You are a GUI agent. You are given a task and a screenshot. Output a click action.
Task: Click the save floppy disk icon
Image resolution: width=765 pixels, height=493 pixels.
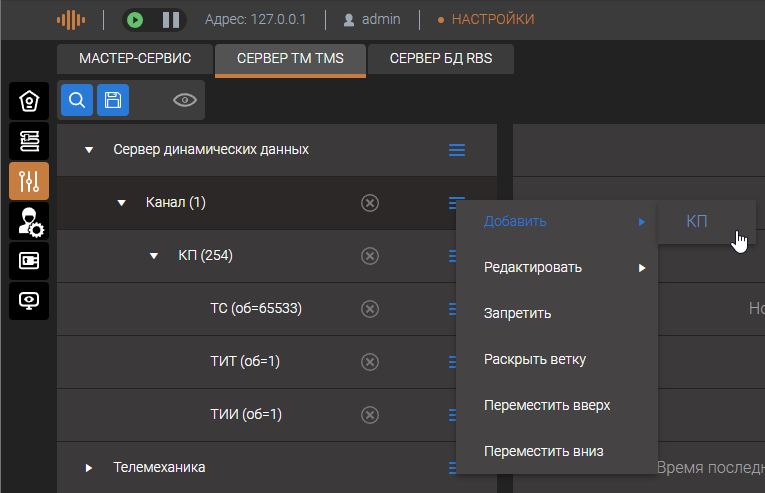point(113,100)
